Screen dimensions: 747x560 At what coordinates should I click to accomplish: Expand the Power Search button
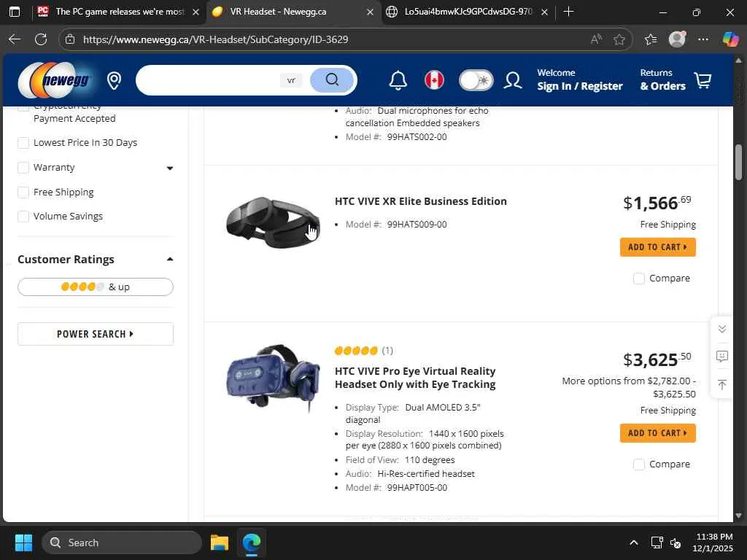point(96,334)
